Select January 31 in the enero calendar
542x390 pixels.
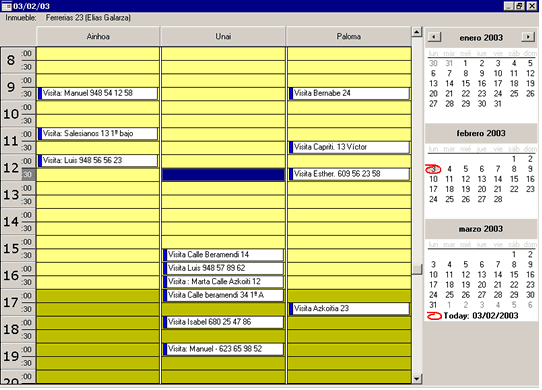pyautogui.click(x=498, y=104)
